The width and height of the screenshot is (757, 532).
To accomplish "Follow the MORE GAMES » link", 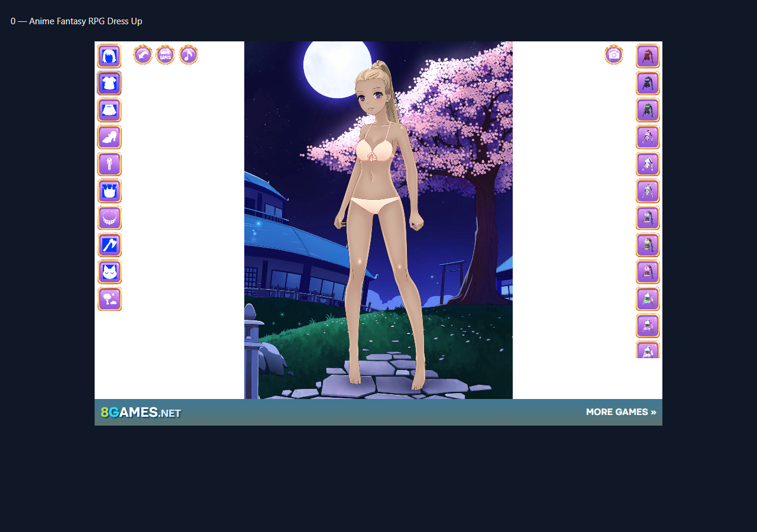I will pyautogui.click(x=621, y=412).
